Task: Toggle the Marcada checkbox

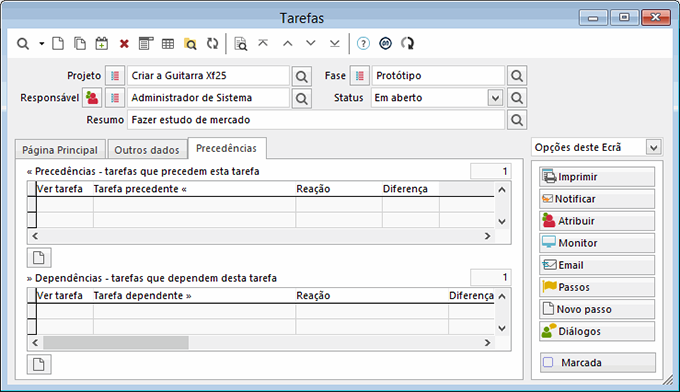Action: [549, 362]
